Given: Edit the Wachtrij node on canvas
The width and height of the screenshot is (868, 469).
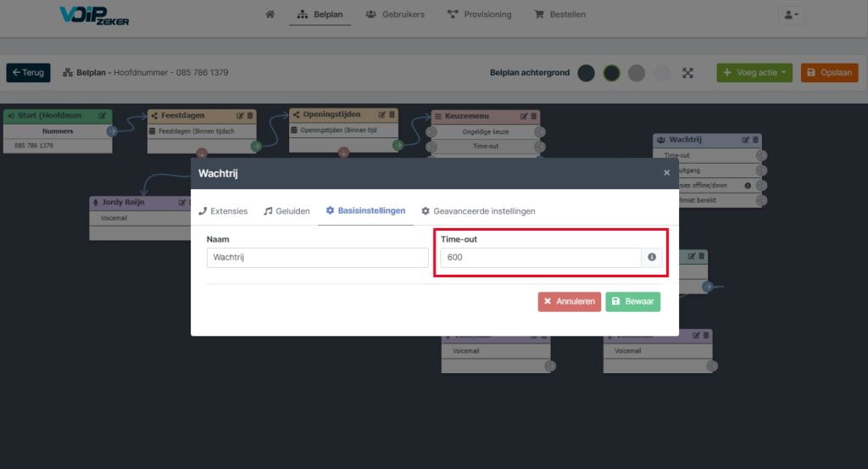Looking at the screenshot, I should point(745,140).
